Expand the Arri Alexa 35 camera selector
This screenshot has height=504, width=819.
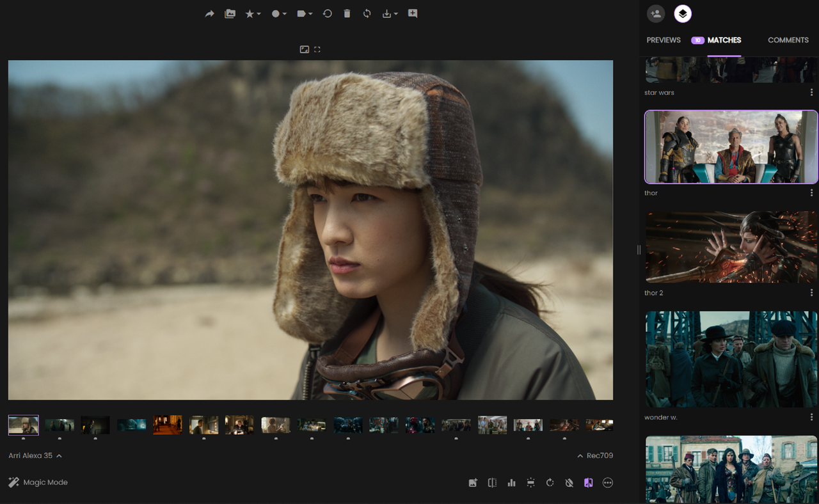click(x=35, y=456)
